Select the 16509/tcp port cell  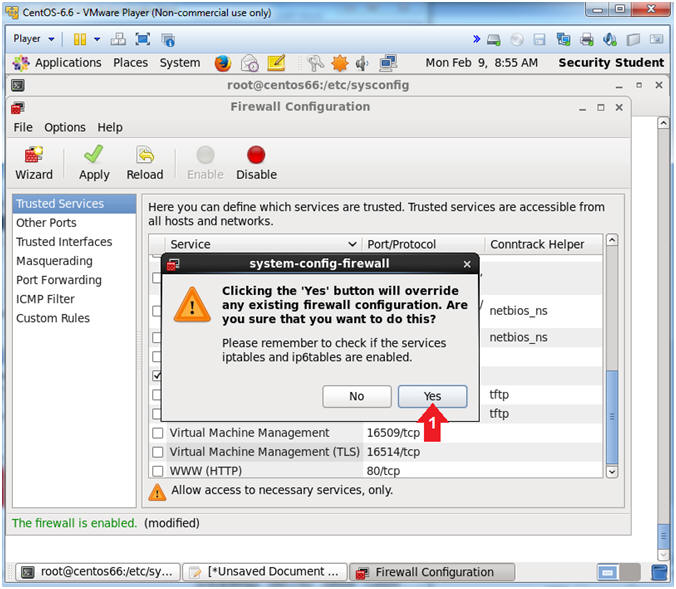393,433
